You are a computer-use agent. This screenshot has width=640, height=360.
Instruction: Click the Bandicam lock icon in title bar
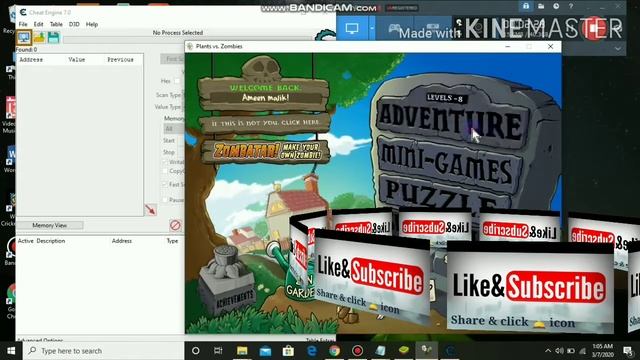coord(526,6)
